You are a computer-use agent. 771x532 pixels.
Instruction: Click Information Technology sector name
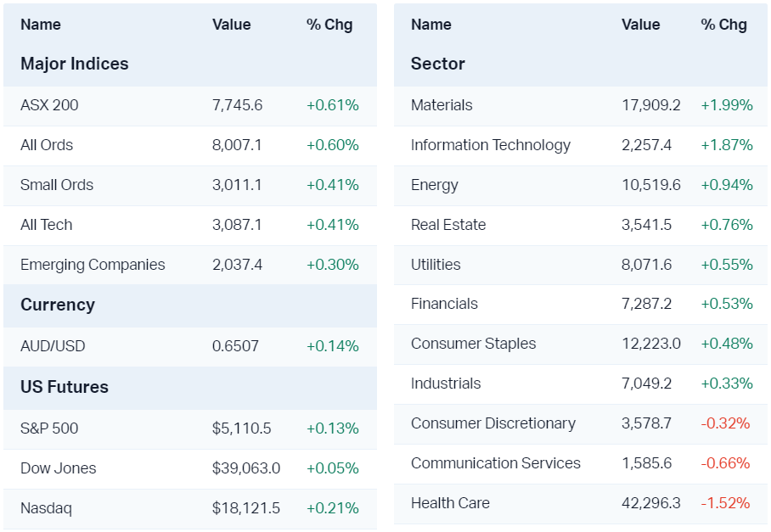click(491, 145)
